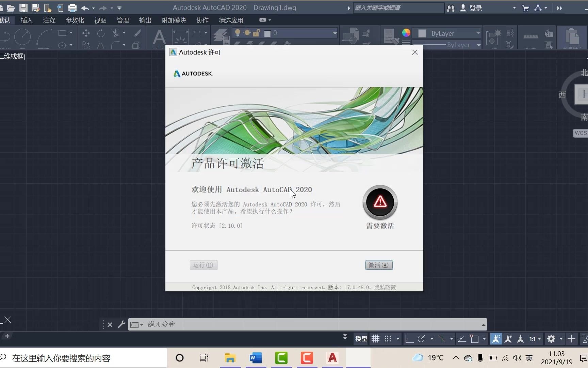The image size is (588, 368).
Task: Click the Insert block icon
Action: (350, 36)
